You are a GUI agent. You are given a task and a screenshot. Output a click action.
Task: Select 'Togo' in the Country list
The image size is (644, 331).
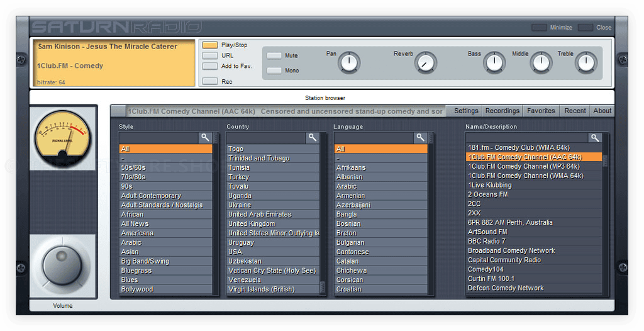[274, 149]
